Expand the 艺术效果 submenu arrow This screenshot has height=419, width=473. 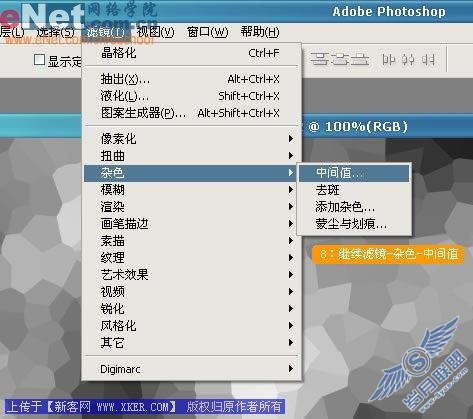tap(291, 275)
